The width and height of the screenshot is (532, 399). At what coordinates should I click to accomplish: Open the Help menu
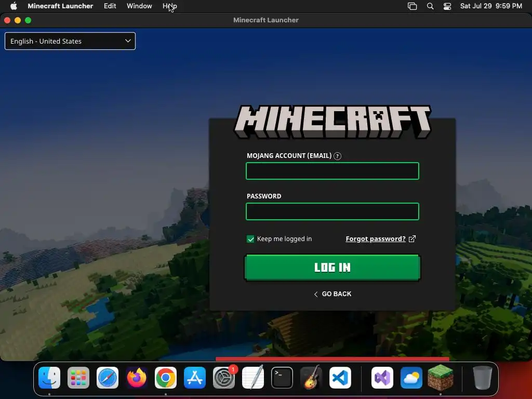click(170, 6)
